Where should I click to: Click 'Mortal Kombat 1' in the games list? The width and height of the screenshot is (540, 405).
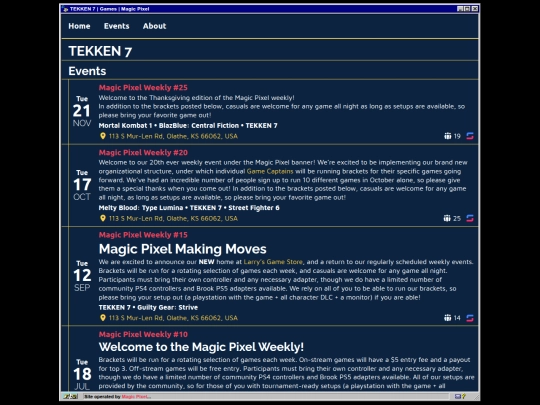[x=125, y=126]
